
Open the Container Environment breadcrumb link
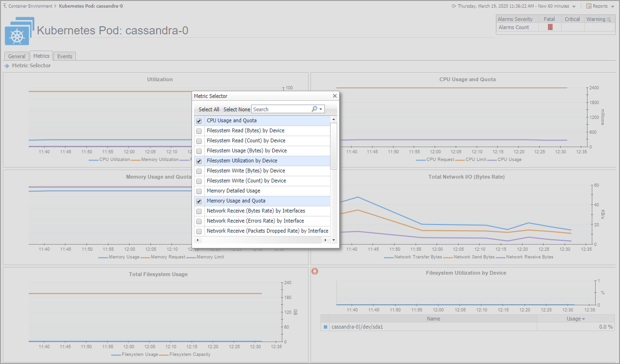coord(31,6)
